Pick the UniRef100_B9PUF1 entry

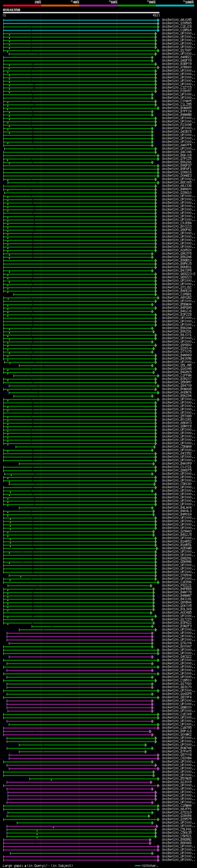[177, 169]
